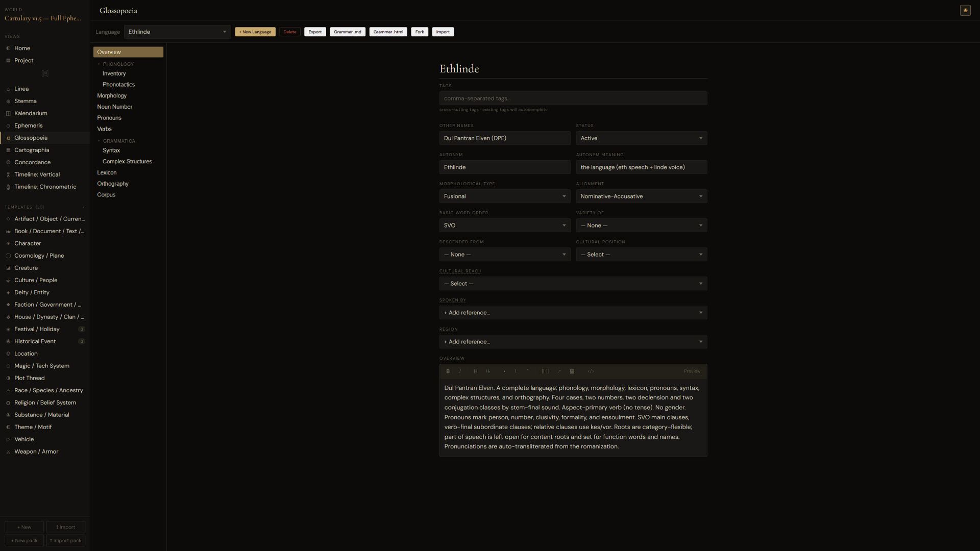The width and height of the screenshot is (980, 551).
Task: Add a reference under Spoken By
Action: coord(573,313)
